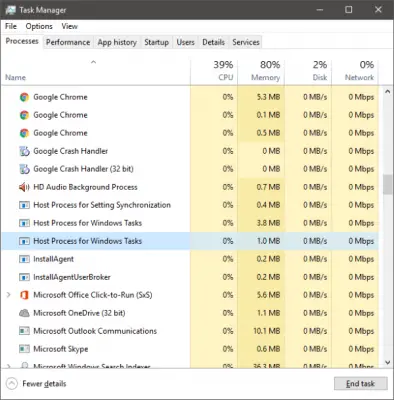This screenshot has width=394, height=400.
Task: Click the Google Crash Handler row name
Action: click(x=71, y=151)
